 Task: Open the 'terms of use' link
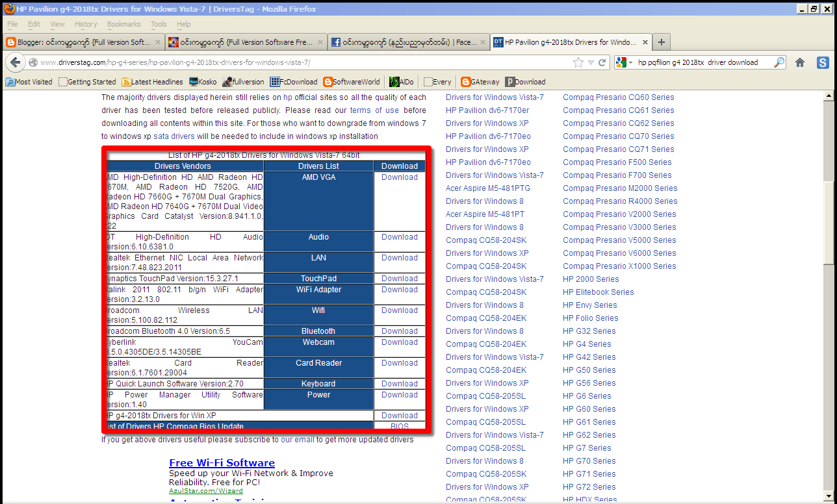[375, 110]
